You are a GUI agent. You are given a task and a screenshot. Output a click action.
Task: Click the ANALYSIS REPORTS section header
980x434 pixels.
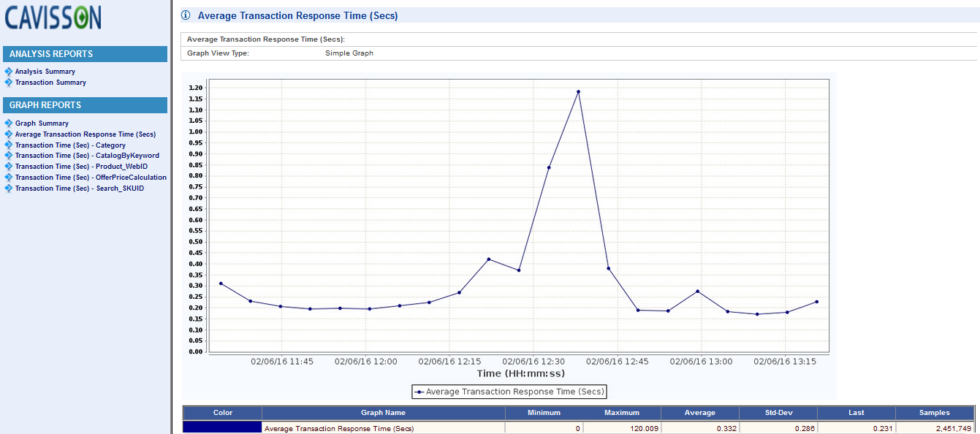[x=85, y=54]
